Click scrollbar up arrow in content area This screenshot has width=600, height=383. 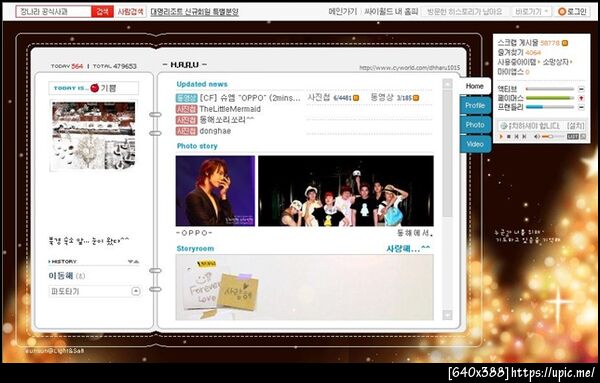point(447,84)
